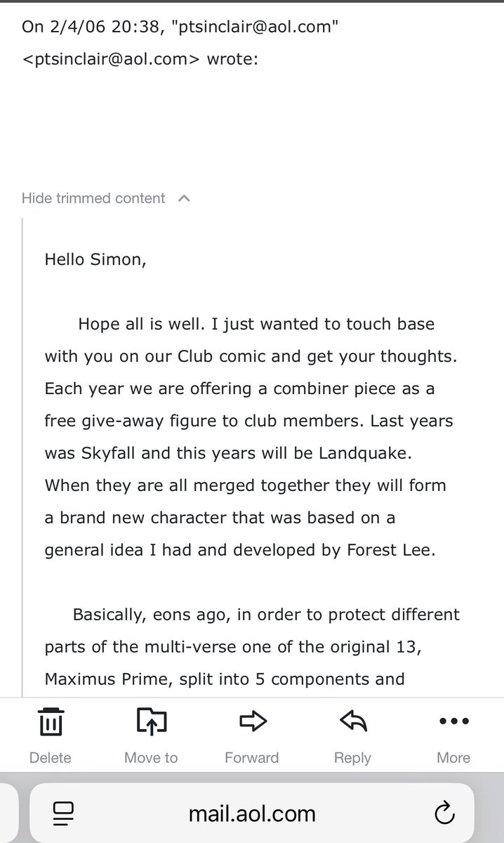Tap the Forward arrow icon
The height and width of the screenshot is (843, 504).
(x=252, y=721)
